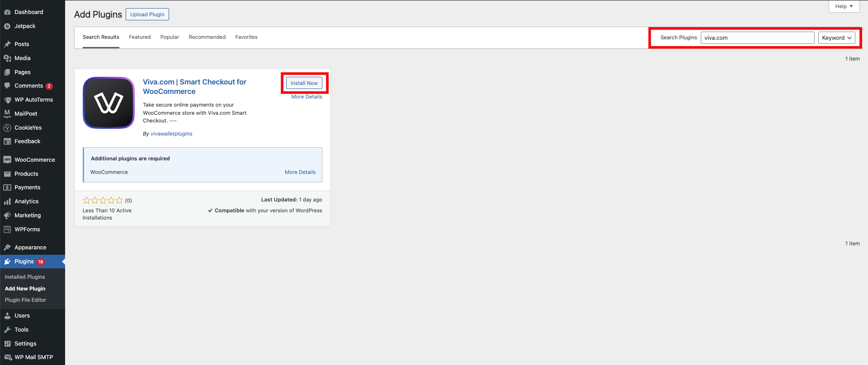The width and height of the screenshot is (868, 365).
Task: Click the Analytics bar chart icon
Action: pyautogui.click(x=7, y=201)
